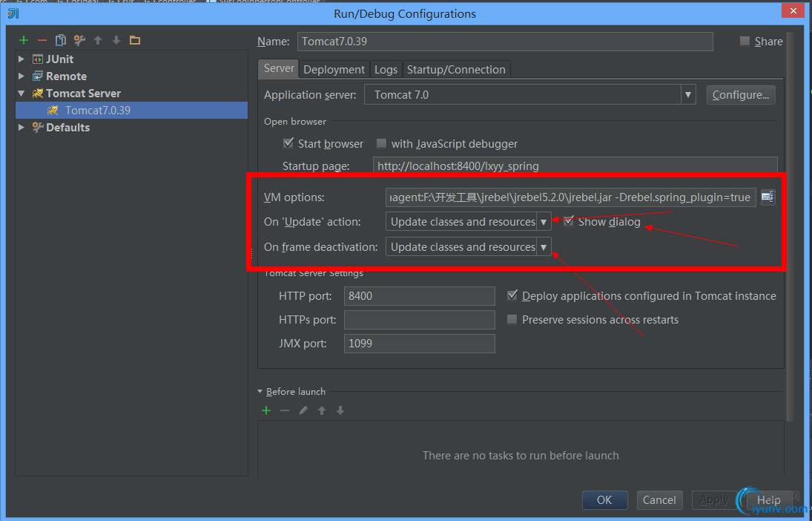Toggle Show dialog checkbox
This screenshot has width=812, height=521.
(x=569, y=221)
